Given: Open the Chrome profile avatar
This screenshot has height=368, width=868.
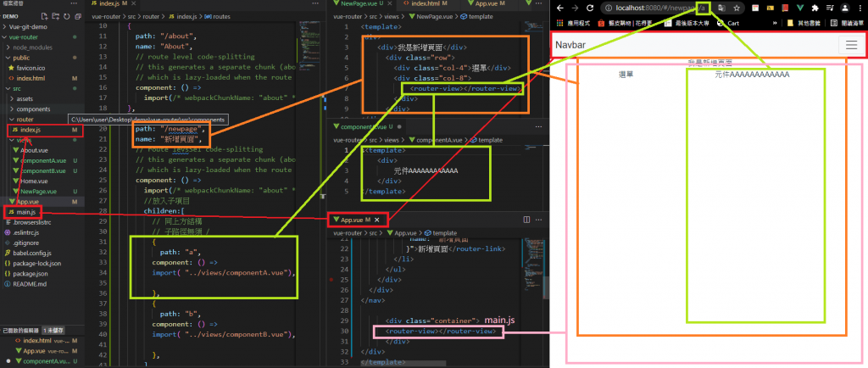Looking at the screenshot, I should [845, 8].
